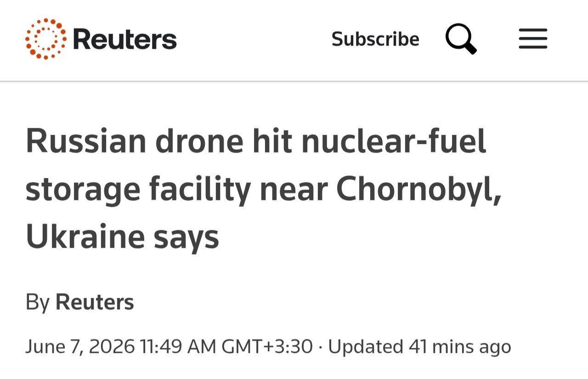The width and height of the screenshot is (588, 379).
Task: Click the GMT+3:30 timezone text
Action: point(267,346)
